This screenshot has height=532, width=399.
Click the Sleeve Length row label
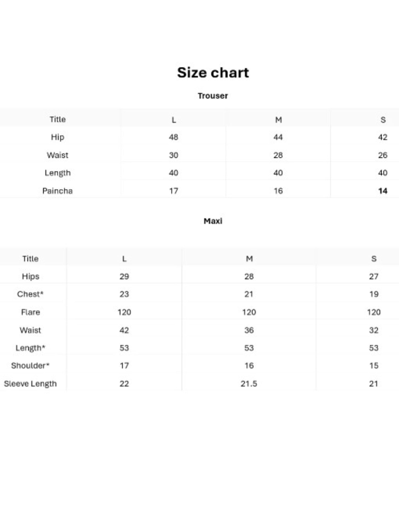click(30, 384)
